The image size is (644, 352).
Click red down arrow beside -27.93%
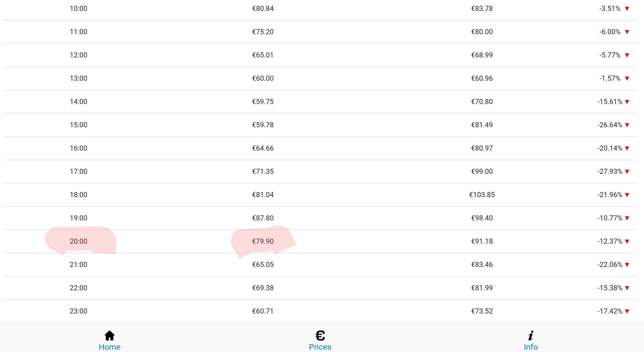627,172
